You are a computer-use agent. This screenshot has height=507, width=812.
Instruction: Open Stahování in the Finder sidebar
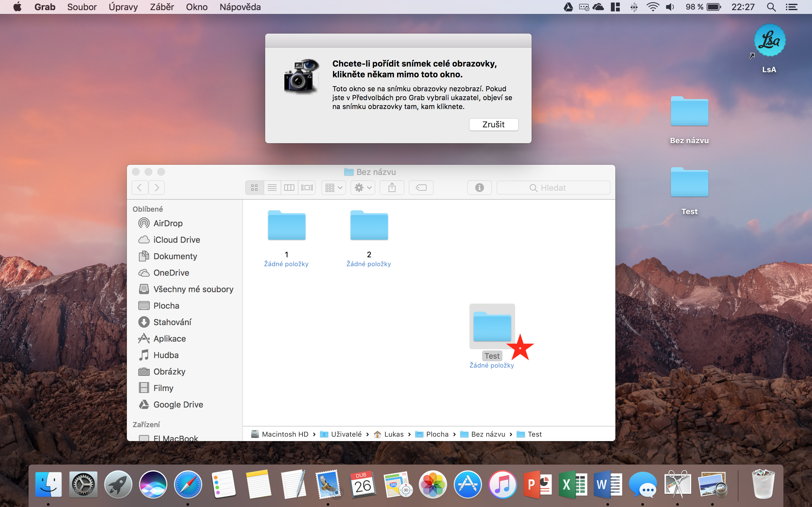[x=172, y=322]
